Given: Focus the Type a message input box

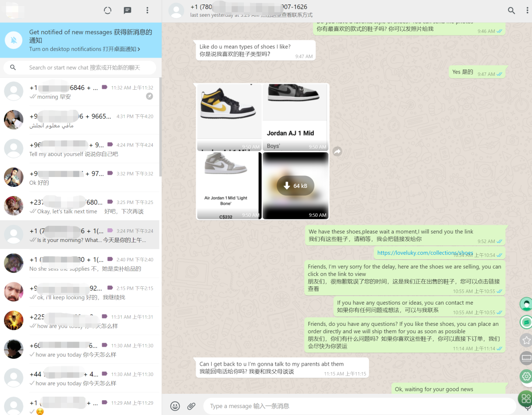Looking at the screenshot, I should coord(360,406).
